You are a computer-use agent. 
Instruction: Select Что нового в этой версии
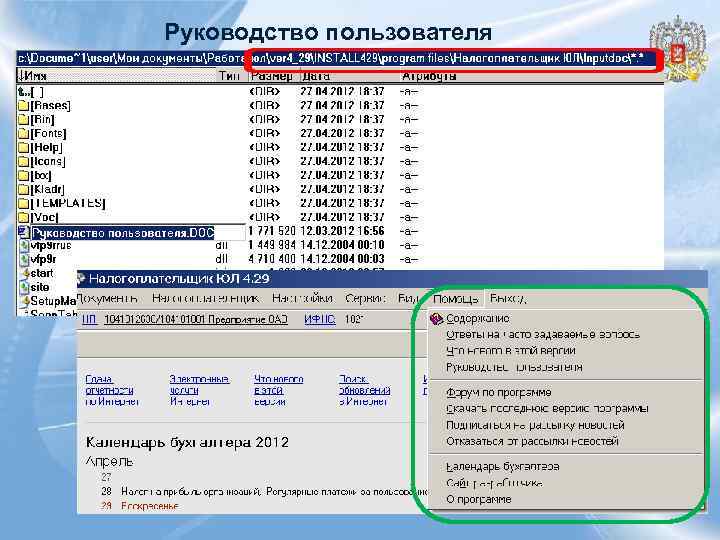tap(511, 351)
